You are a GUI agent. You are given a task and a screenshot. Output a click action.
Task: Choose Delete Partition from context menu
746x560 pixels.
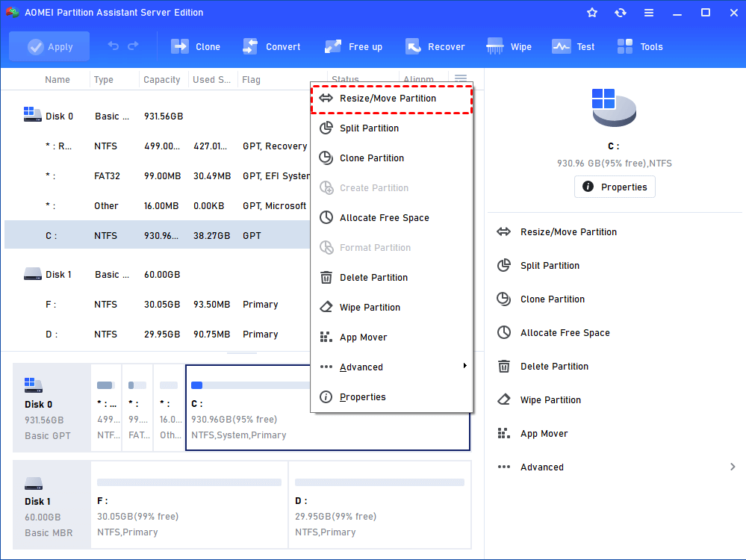coord(391,277)
